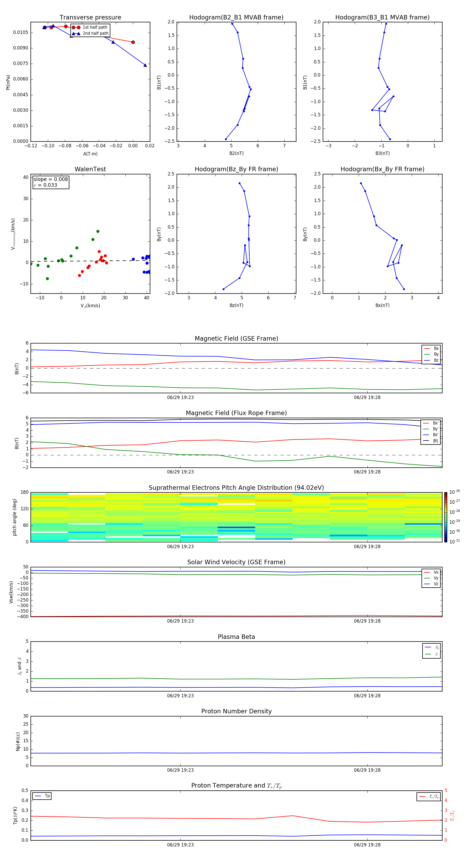This screenshot has height=868, width=473.
Task: Select 'Bx' in GSE magnetic field legend
Action: coord(431,349)
